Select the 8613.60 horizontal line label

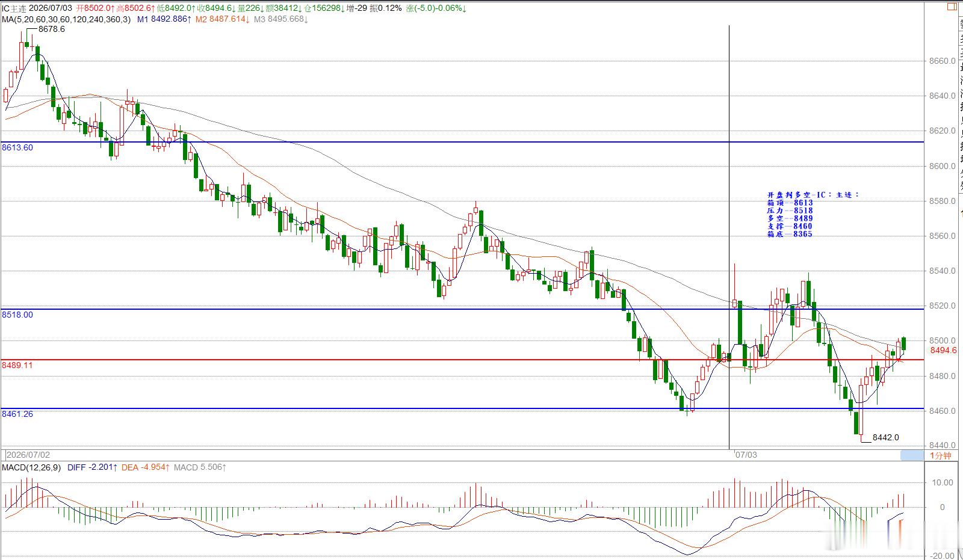coord(17,147)
